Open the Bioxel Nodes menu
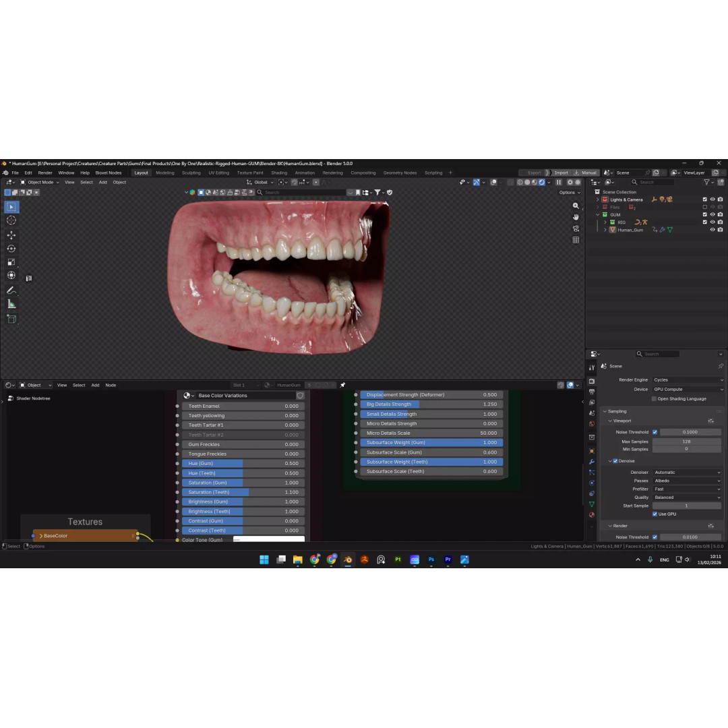This screenshot has width=728, height=728. coord(108,173)
